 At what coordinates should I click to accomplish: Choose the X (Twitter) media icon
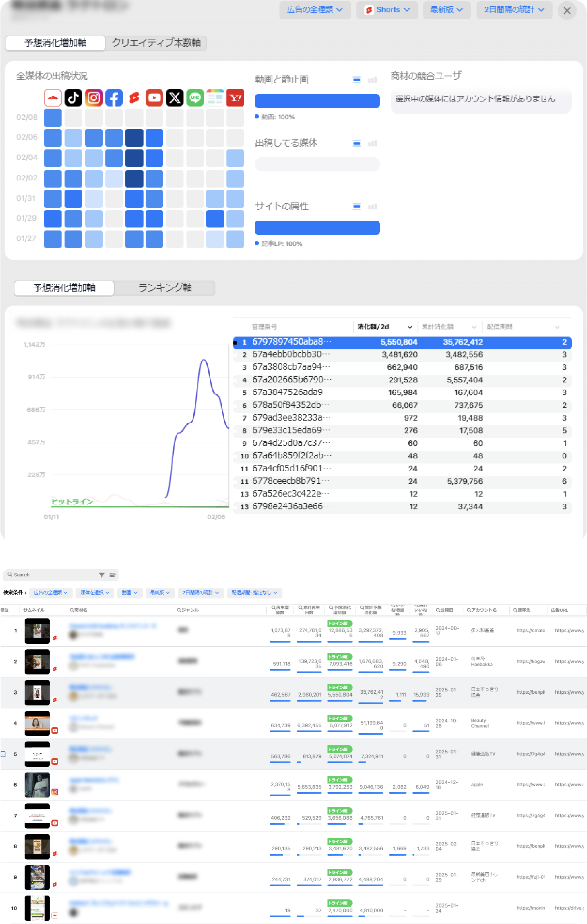175,98
